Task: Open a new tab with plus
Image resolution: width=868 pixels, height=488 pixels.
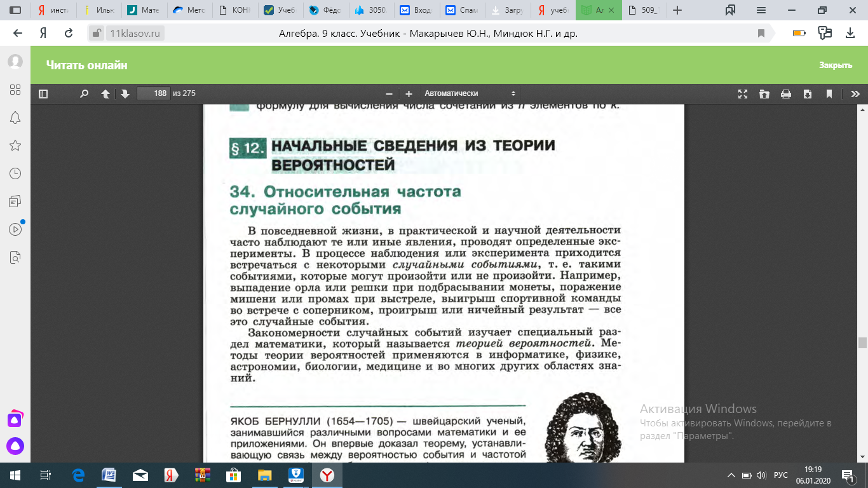Action: [x=677, y=10]
